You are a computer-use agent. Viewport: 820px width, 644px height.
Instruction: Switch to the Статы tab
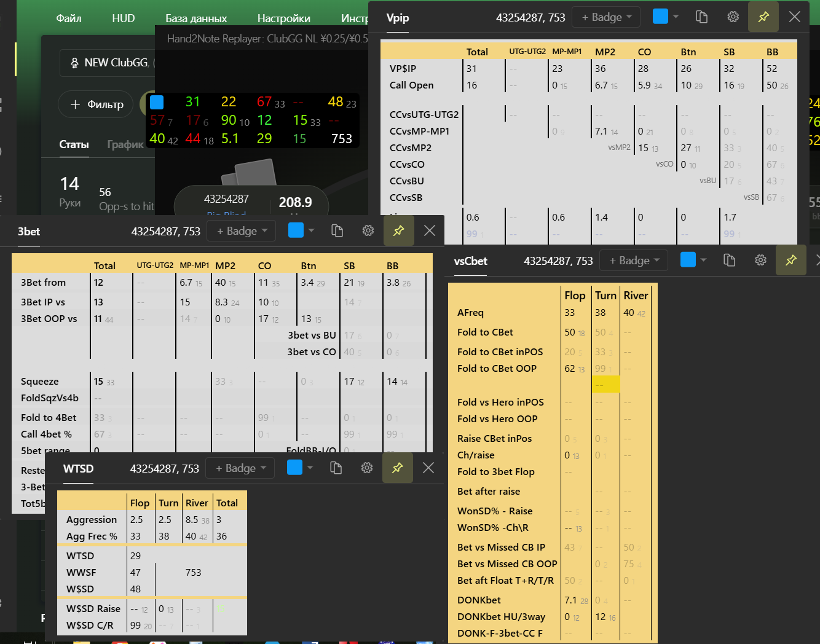pos(74,144)
